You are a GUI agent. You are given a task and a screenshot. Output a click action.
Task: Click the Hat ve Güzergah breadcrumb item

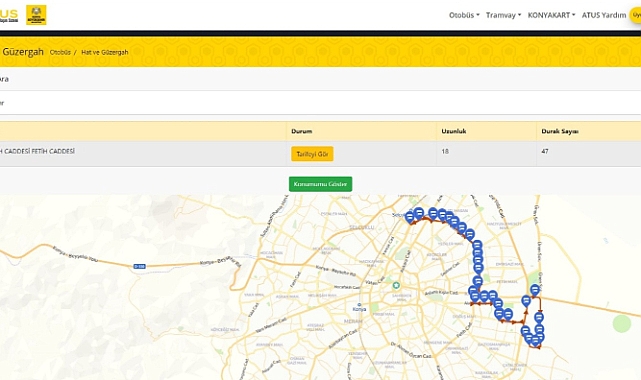105,52
